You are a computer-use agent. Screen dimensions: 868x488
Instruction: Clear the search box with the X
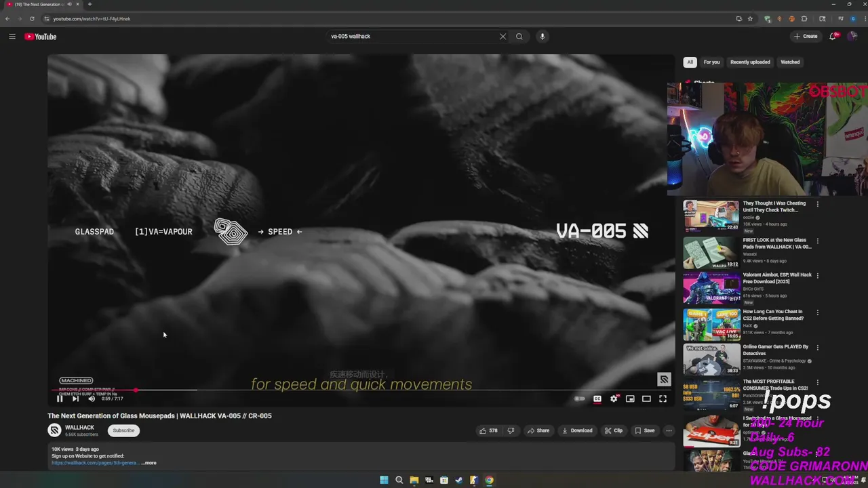[x=502, y=37]
